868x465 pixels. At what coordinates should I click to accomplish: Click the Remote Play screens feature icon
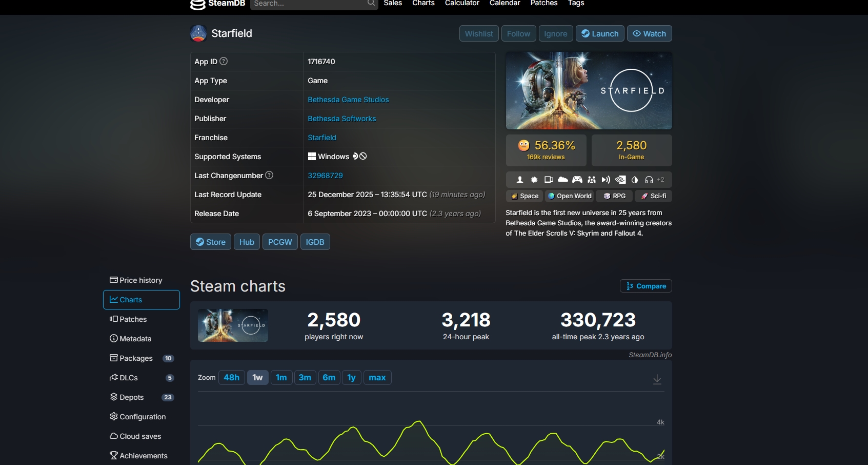tap(549, 180)
